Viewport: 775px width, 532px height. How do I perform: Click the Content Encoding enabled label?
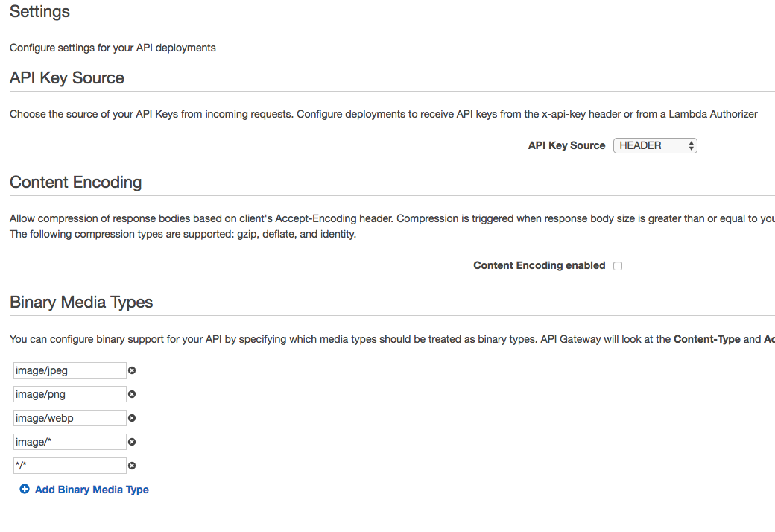pyautogui.click(x=539, y=265)
